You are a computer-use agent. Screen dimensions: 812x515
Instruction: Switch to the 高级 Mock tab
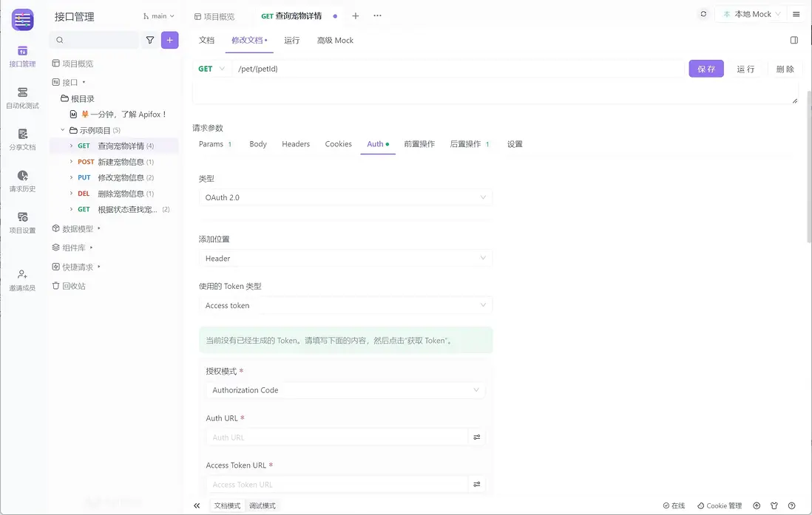coord(335,41)
